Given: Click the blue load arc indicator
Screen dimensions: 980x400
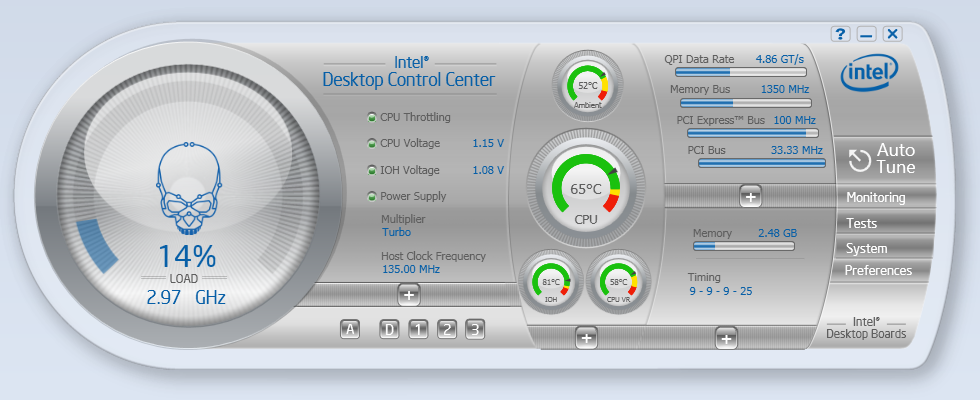Looking at the screenshot, I should click(96, 245).
